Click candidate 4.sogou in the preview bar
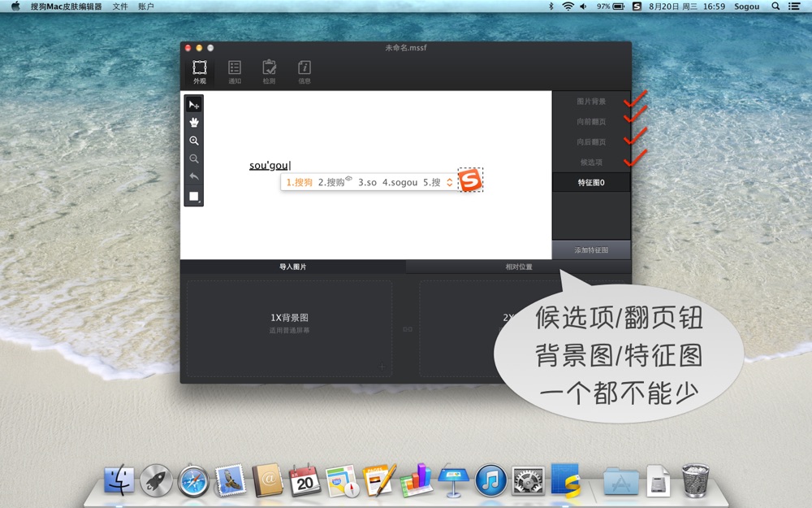The width and height of the screenshot is (812, 508). 400,182
